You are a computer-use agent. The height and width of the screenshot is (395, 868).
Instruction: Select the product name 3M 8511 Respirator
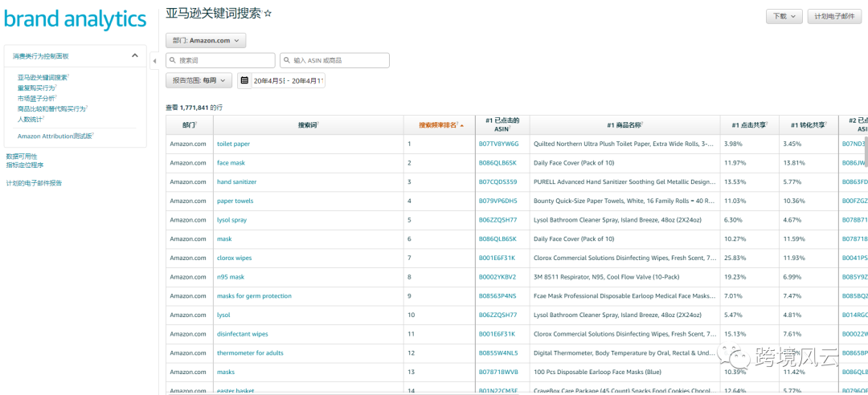tap(608, 277)
